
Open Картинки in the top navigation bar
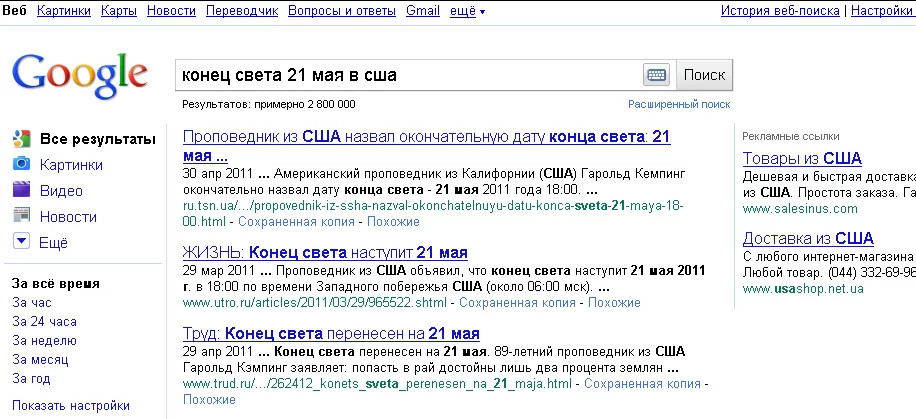[64, 11]
